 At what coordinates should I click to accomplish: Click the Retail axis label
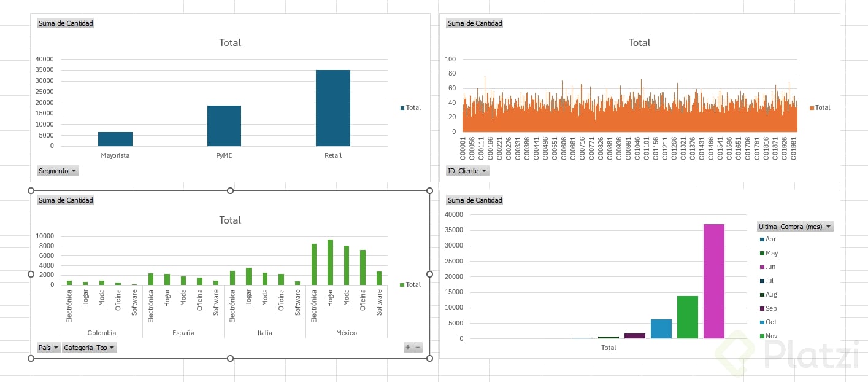(x=333, y=155)
